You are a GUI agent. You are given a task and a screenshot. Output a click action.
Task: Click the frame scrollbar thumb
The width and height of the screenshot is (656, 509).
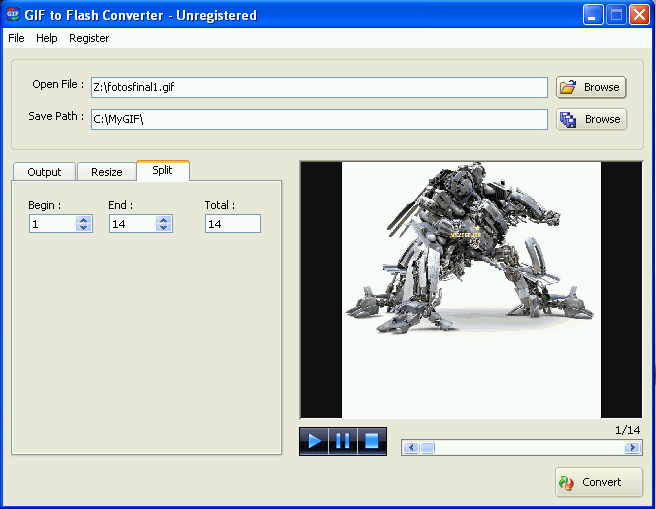click(427, 448)
